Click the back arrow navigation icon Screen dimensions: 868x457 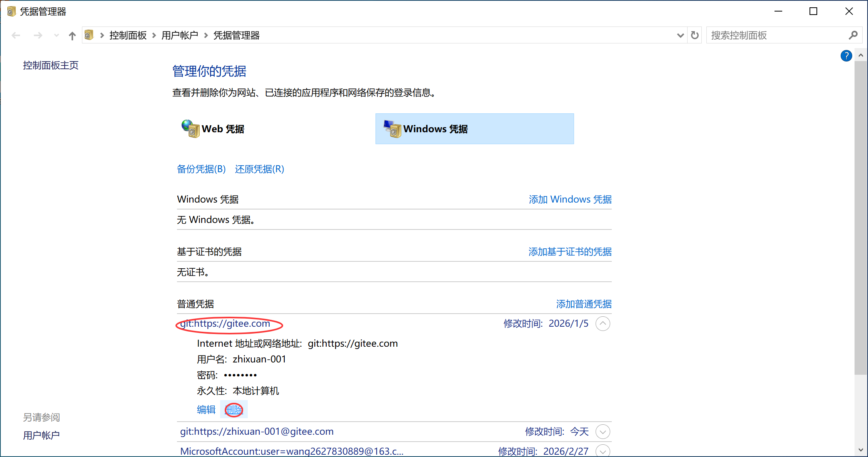coord(16,36)
